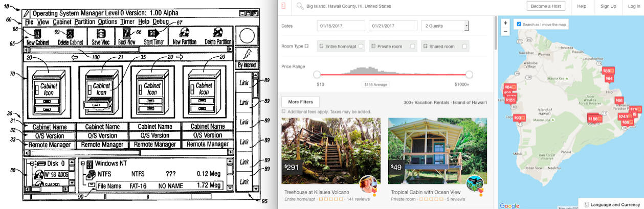Image resolution: width=644 pixels, height=209 pixels.
Task: Collapse the Disk 0 tree node
Action: (32, 164)
